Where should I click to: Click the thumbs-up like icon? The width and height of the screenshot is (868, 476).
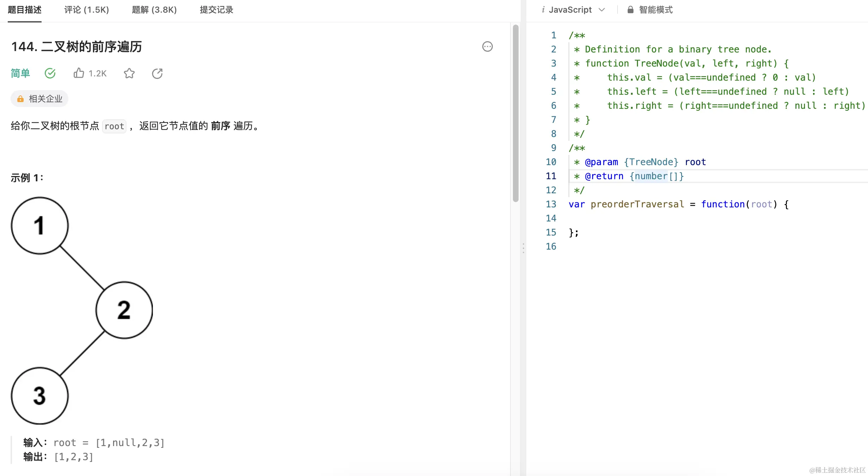tap(79, 73)
